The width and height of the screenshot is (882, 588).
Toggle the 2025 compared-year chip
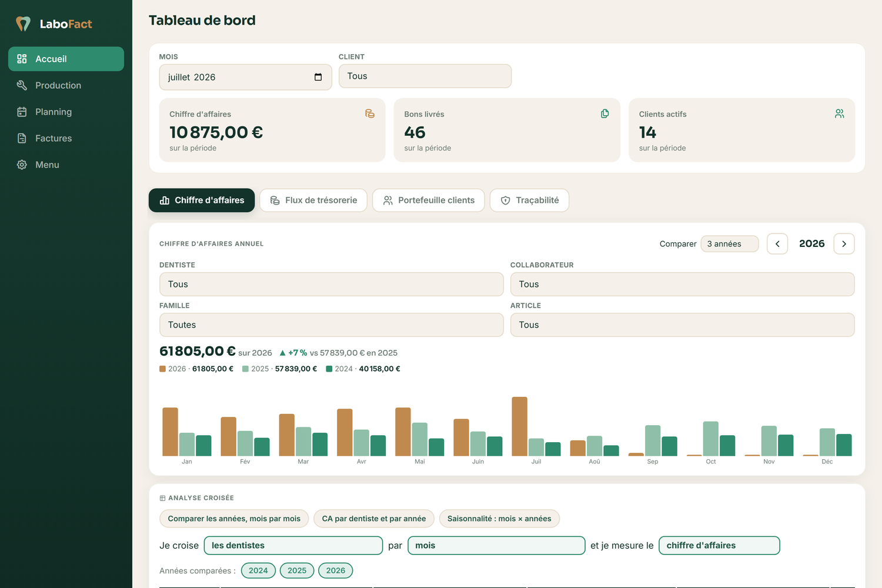tap(297, 570)
